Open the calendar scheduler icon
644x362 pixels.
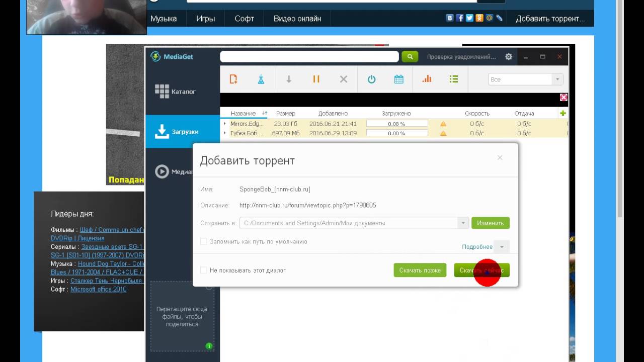coord(399,79)
